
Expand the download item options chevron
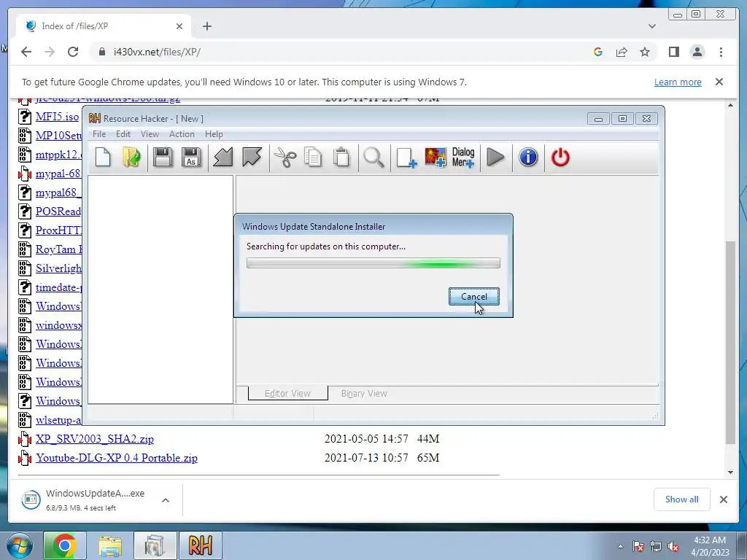point(166,500)
